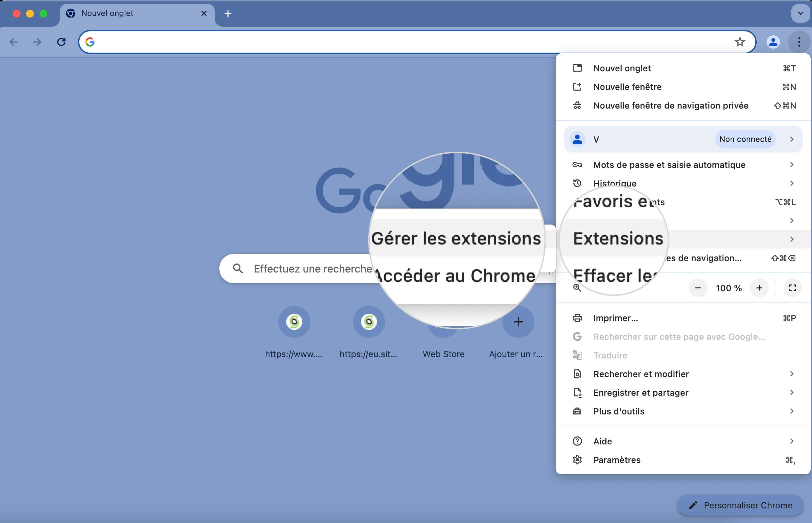Viewport: 812px width, 523px height.
Task: Expand Plus d'outils chevron
Action: pyautogui.click(x=792, y=411)
